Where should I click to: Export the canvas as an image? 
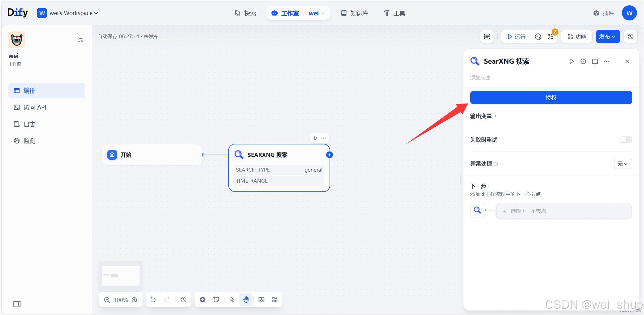261,300
